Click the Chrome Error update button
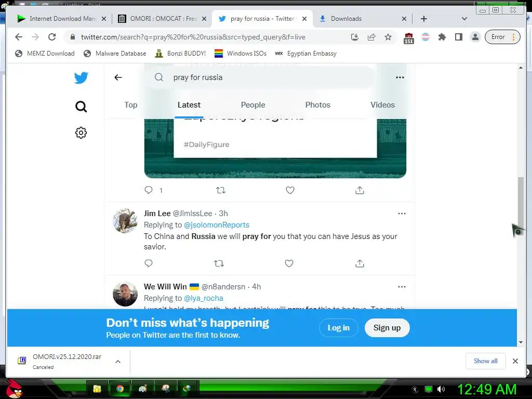Screen dimensions: 532x399 pos(502,37)
